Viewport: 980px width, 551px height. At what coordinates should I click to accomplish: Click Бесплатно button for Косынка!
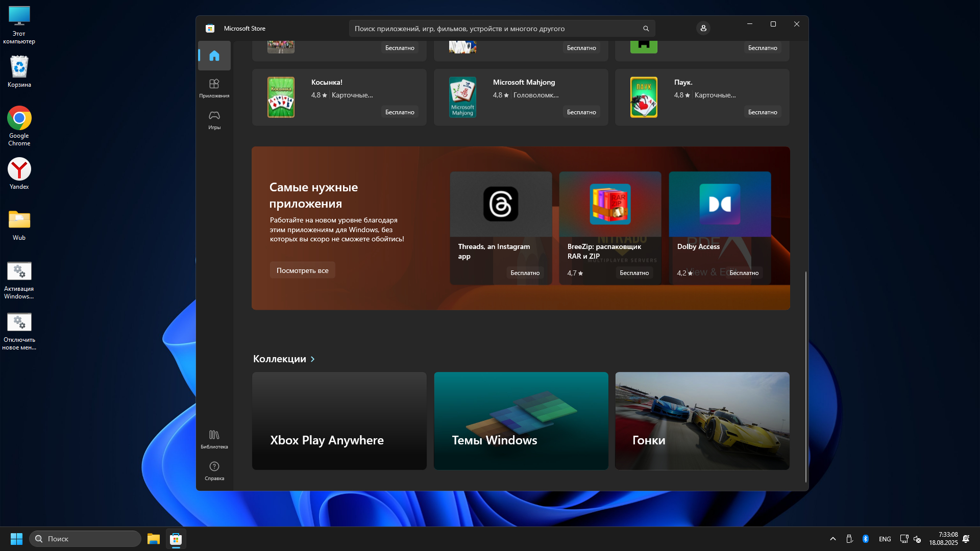400,112
